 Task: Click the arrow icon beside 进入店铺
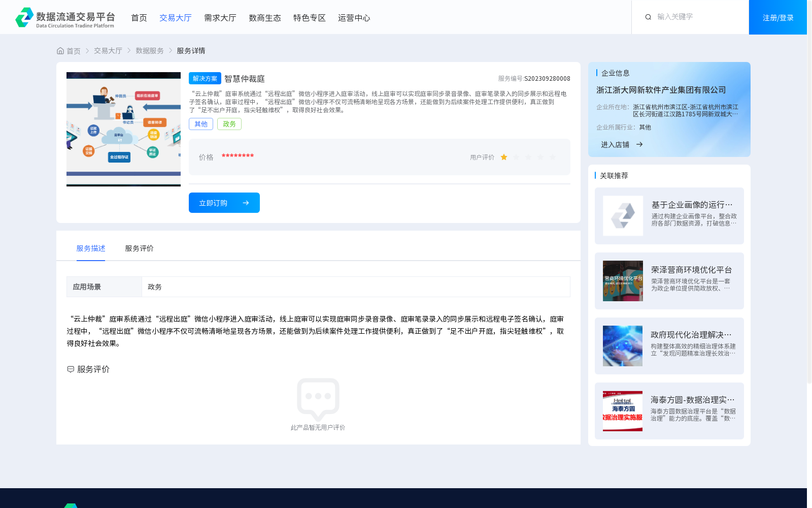click(639, 145)
